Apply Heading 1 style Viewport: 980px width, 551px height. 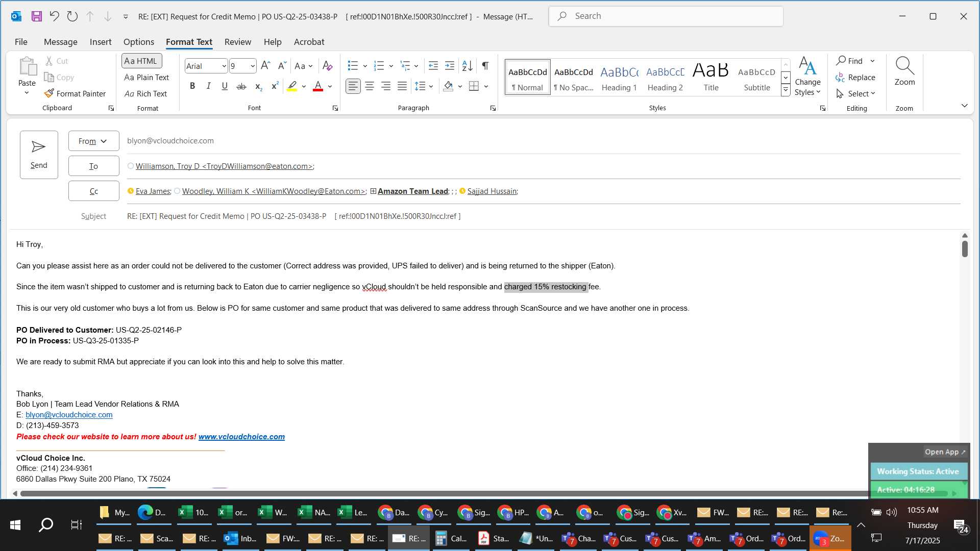[x=619, y=77]
